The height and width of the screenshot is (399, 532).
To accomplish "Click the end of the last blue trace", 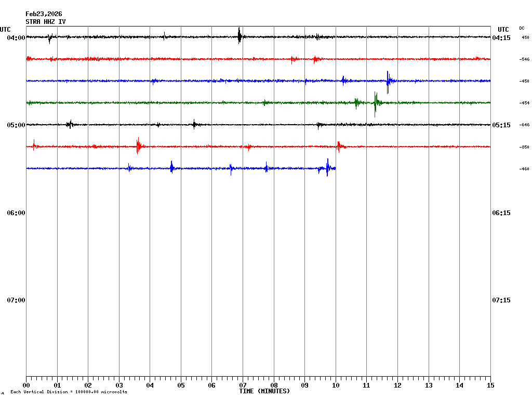I will (x=335, y=168).
